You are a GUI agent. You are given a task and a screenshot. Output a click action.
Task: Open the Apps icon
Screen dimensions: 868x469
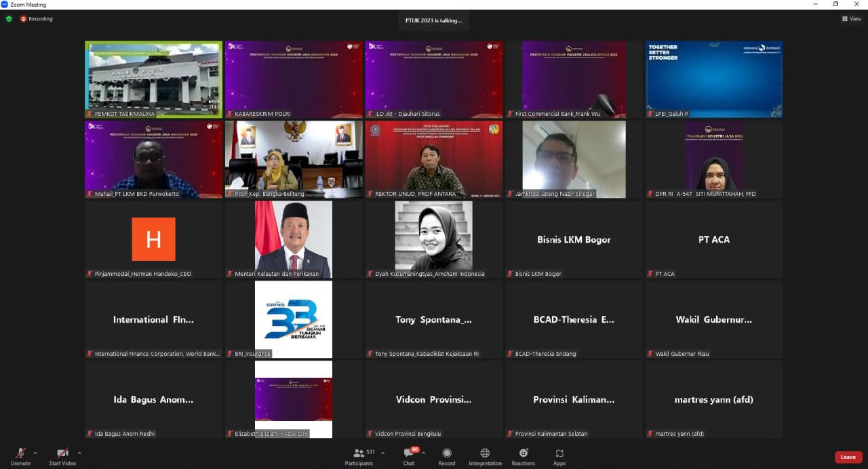(x=559, y=453)
